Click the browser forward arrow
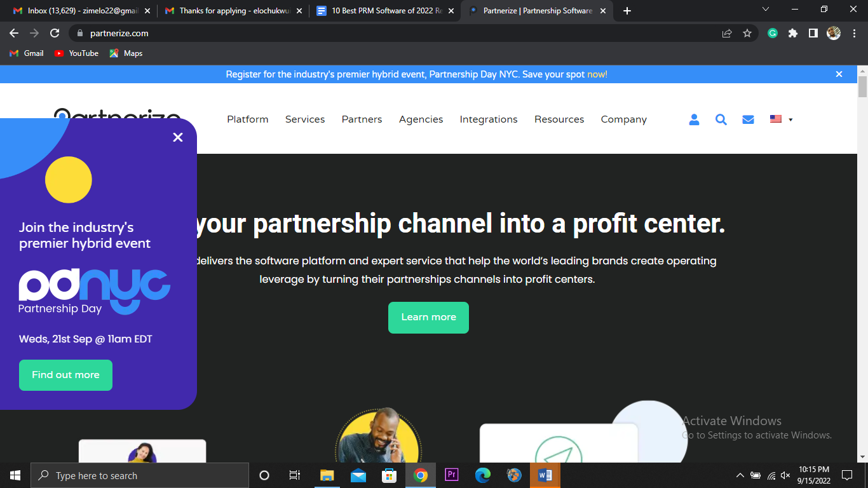This screenshot has height=488, width=868. pos(34,33)
